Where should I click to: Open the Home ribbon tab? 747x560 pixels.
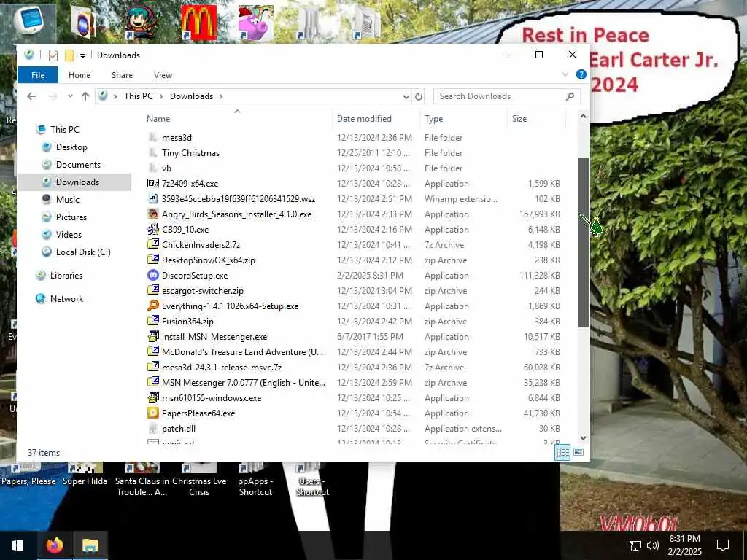79,75
